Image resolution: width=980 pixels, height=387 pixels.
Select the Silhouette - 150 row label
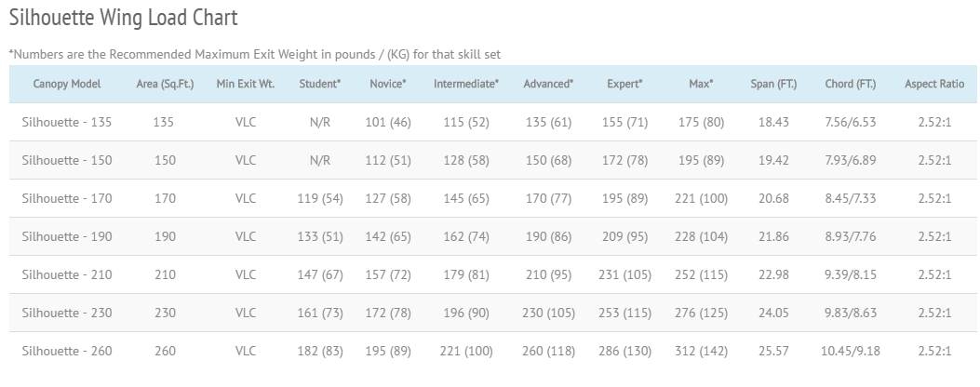(x=67, y=160)
